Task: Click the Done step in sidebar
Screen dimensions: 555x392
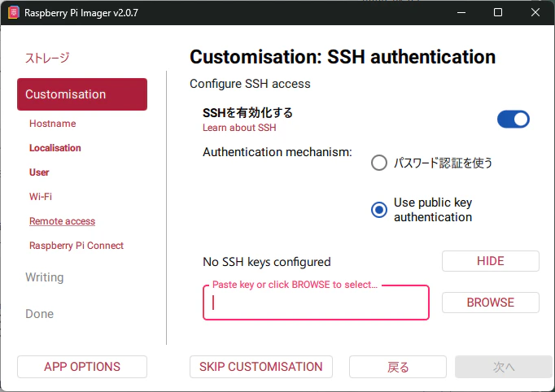Action: point(40,314)
